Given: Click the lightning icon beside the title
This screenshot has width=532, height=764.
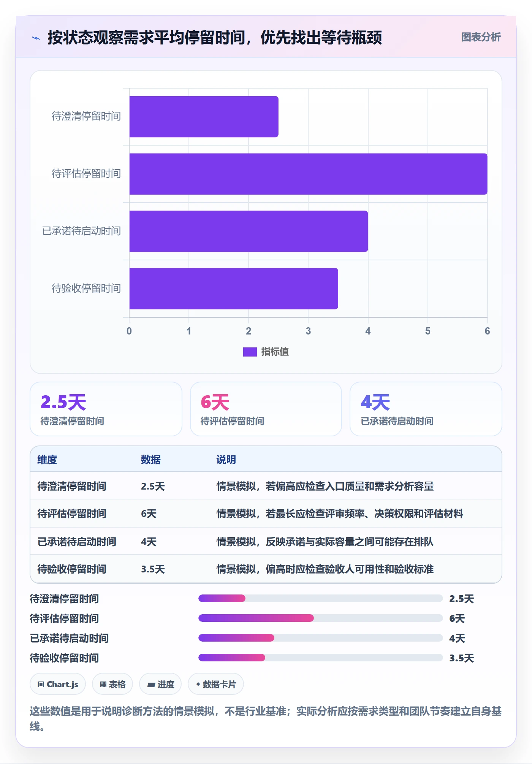Looking at the screenshot, I should coord(36,38).
